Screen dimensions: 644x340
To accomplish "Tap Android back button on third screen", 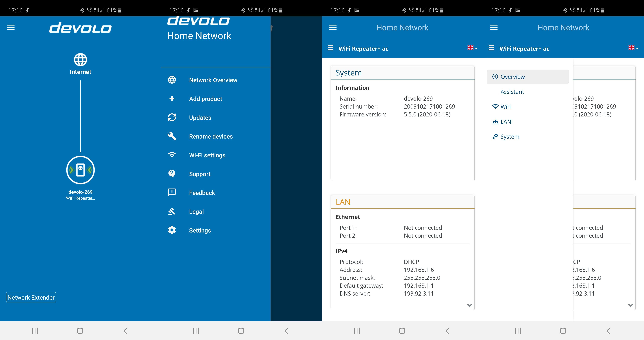I will coord(447,331).
